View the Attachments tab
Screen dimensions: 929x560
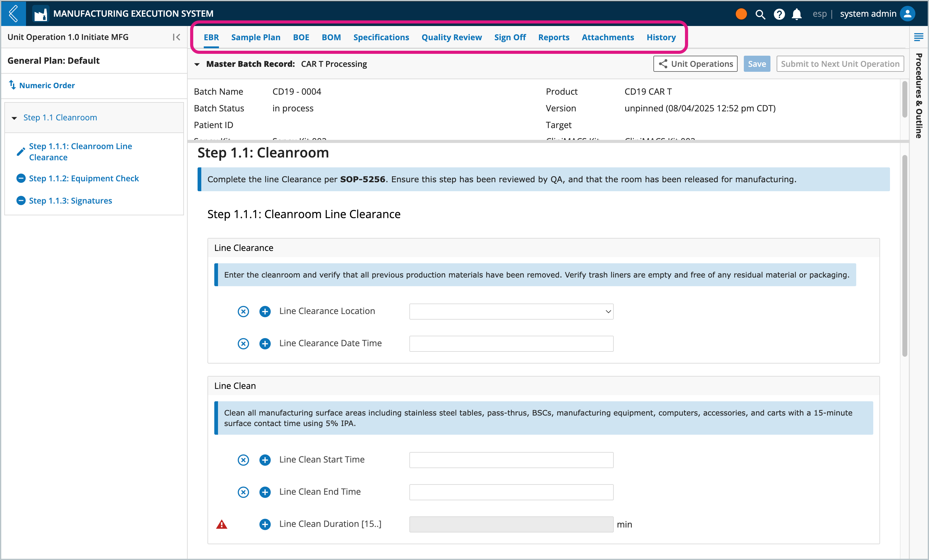point(608,37)
